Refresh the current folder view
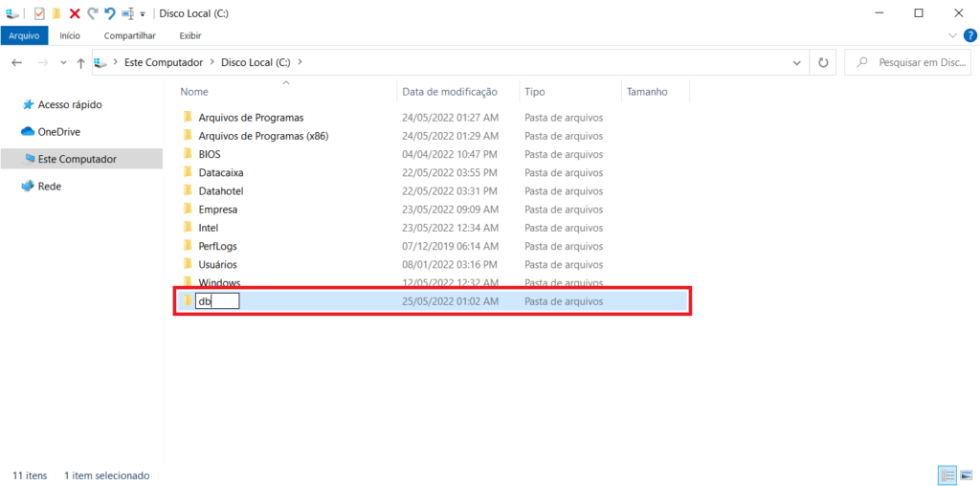Screen dimensions: 980x486 [x=823, y=62]
